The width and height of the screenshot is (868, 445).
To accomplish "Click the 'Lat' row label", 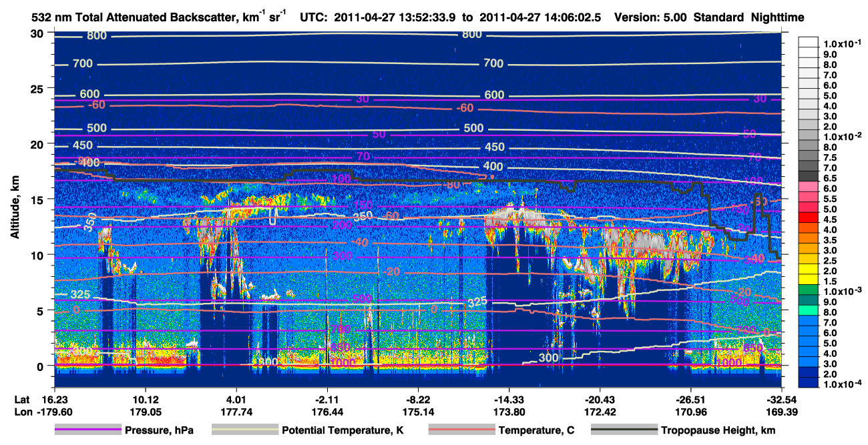I will tap(21, 399).
